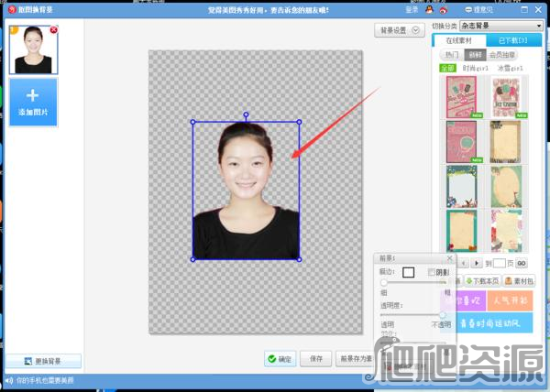Open the 杂志背景 category combo box

(x=500, y=26)
